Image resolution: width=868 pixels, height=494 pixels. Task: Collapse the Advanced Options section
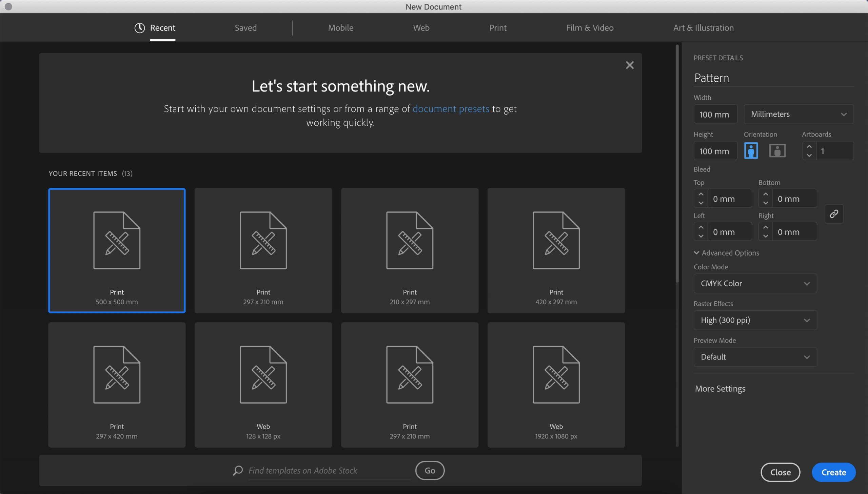726,253
